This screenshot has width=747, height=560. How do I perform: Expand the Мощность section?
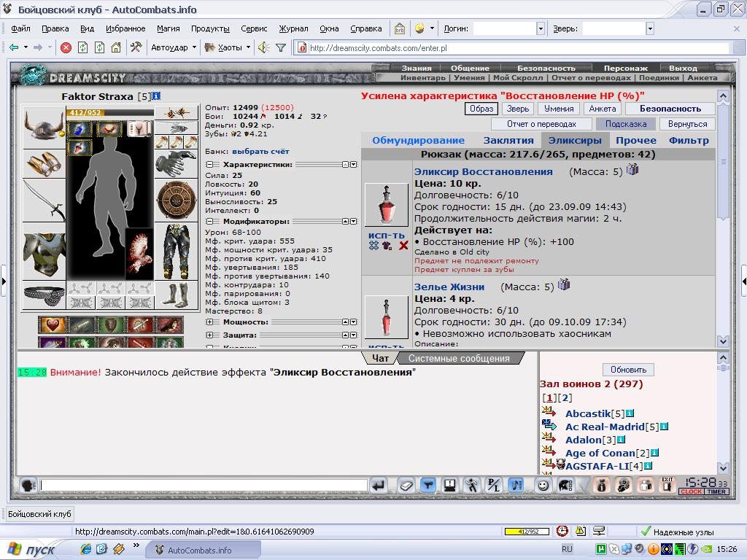pyautogui.click(x=209, y=322)
